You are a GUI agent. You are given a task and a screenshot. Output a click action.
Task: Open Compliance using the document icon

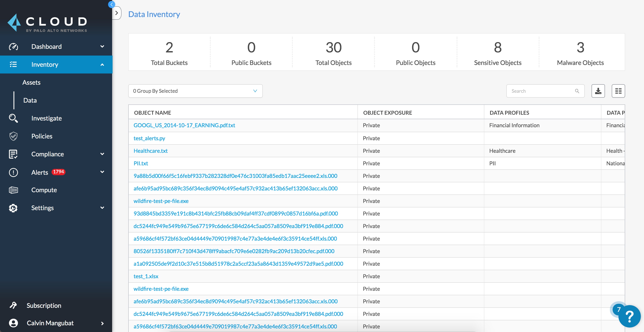(x=13, y=154)
